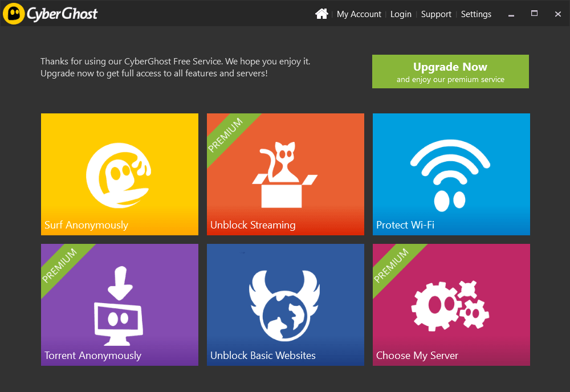Click the "Unblock Basic Websites" label
This screenshot has width=570, height=392.
pyautogui.click(x=263, y=356)
